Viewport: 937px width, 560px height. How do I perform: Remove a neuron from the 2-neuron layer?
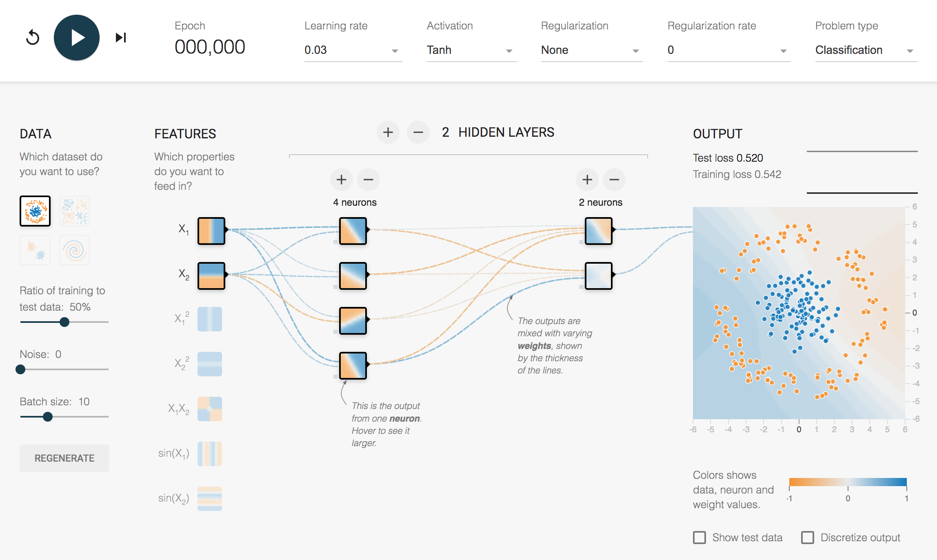(614, 180)
